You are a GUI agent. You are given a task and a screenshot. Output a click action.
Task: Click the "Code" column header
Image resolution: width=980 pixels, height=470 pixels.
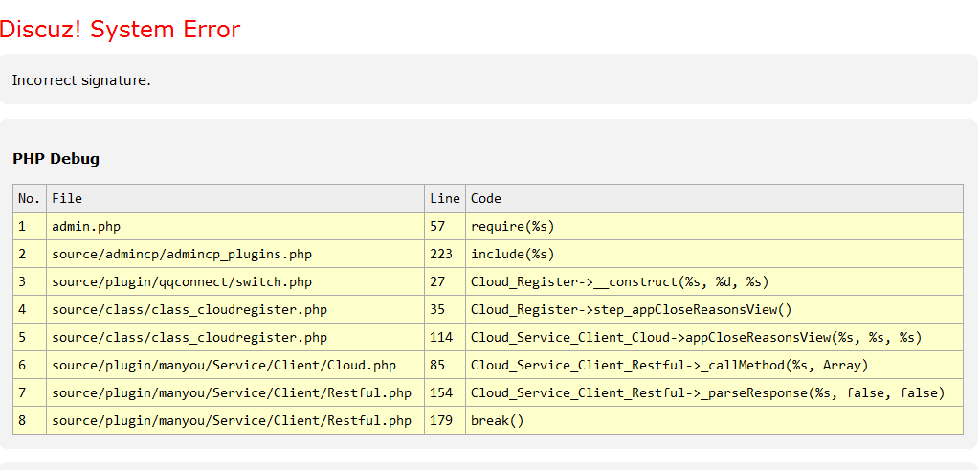(486, 199)
